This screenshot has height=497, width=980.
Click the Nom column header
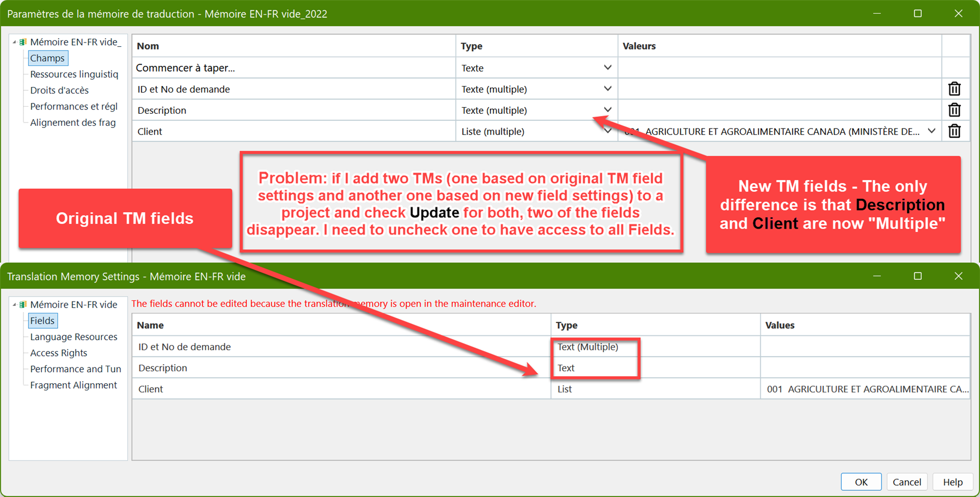click(294, 46)
